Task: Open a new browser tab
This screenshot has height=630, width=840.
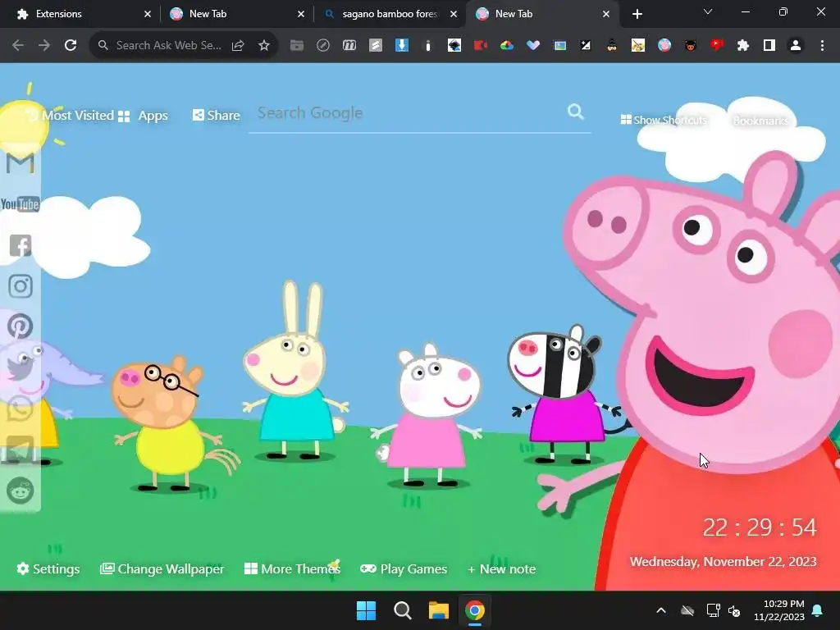Action: pyautogui.click(x=637, y=14)
